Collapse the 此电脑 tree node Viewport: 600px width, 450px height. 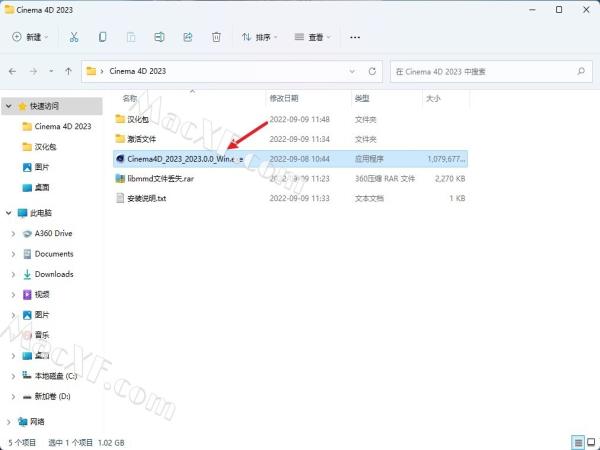coord(9,213)
